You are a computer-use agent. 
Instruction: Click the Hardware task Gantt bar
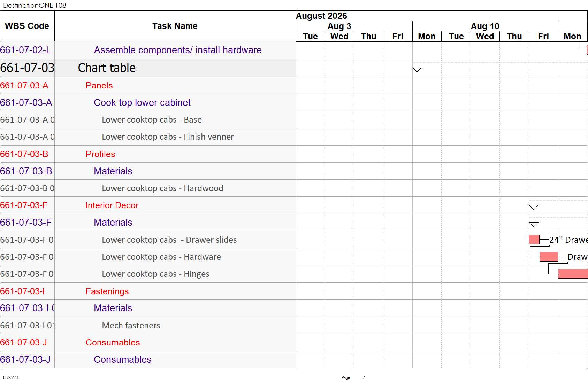coord(549,257)
